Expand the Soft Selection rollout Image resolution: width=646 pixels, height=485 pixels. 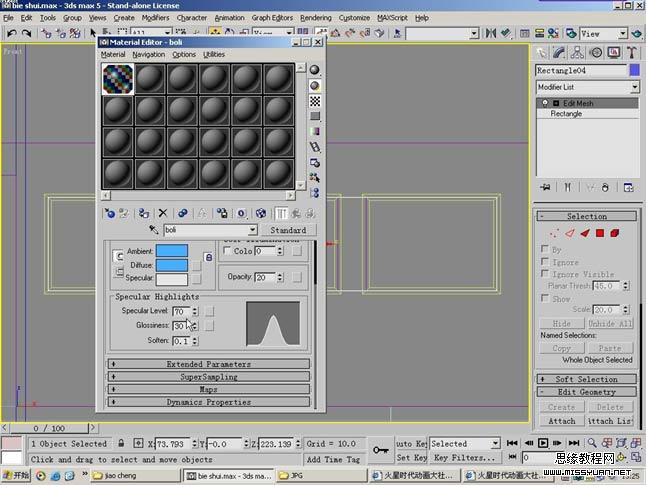pos(587,379)
